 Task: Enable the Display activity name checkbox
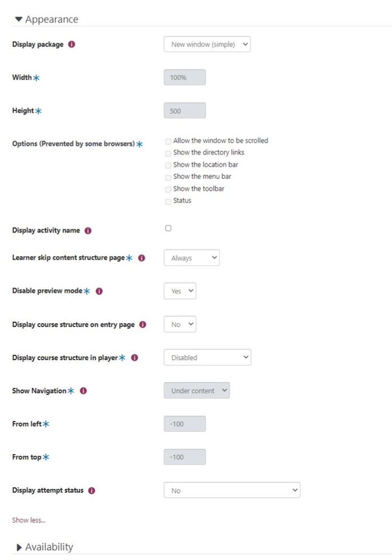168,228
